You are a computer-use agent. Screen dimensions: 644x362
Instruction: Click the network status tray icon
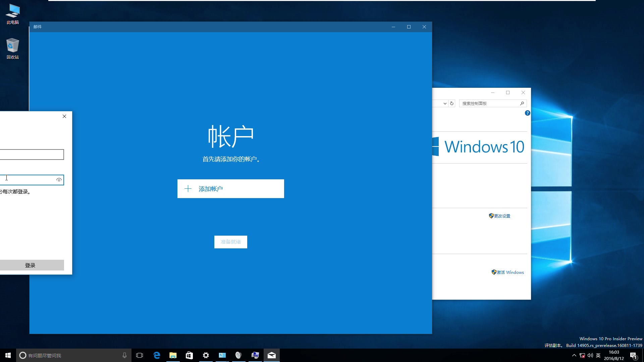[x=582, y=355]
